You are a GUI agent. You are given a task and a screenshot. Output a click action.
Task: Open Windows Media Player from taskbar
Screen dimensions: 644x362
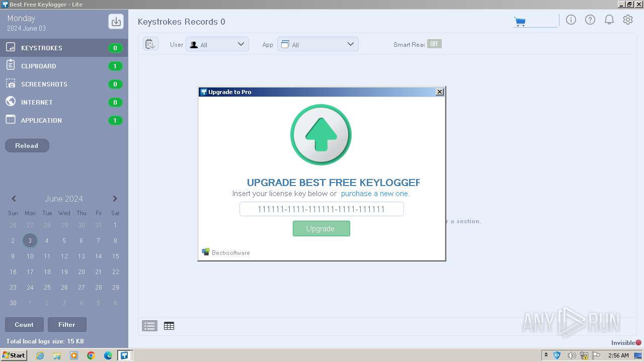[74, 355]
